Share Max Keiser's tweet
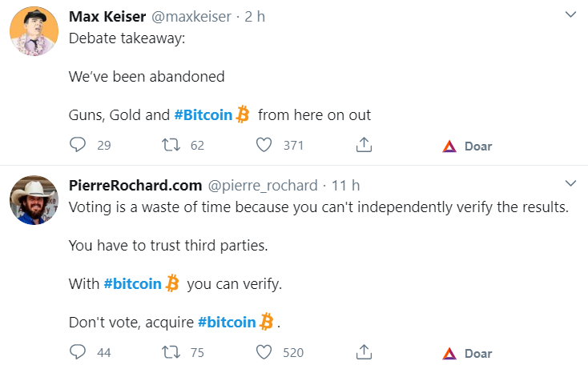The height and width of the screenshot is (365, 588). [363, 146]
